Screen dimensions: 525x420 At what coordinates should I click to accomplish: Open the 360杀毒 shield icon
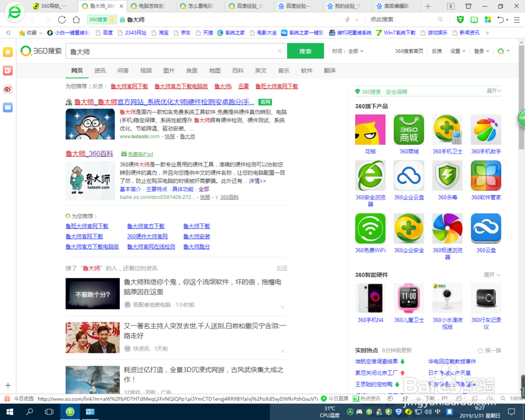coord(447,175)
